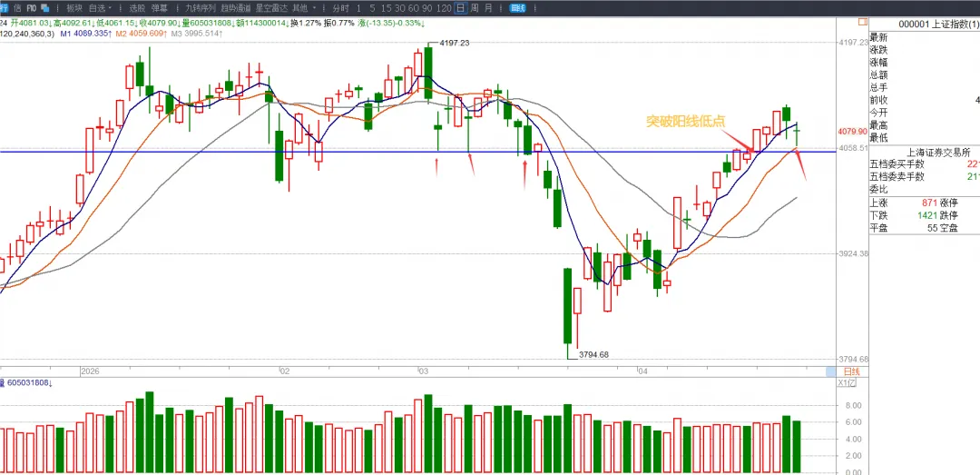Select the 120 minute period

(444, 8)
